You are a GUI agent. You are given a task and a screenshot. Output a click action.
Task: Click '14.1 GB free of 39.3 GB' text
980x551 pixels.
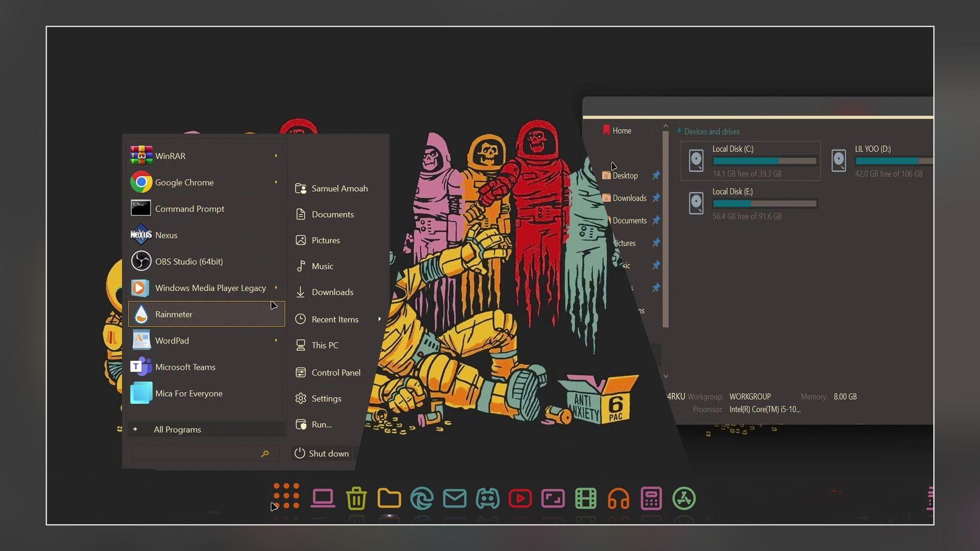point(747,174)
